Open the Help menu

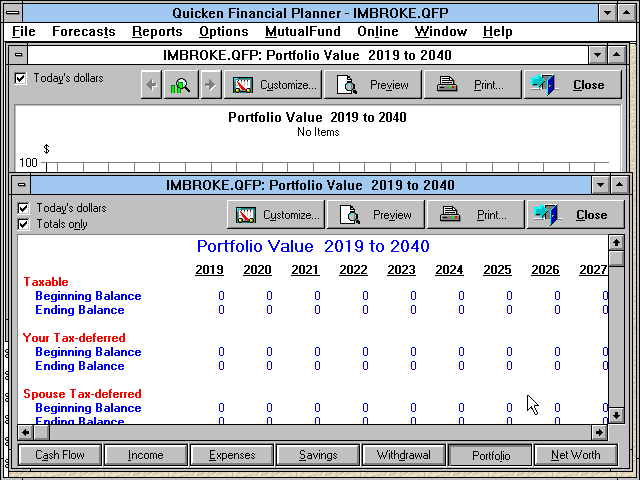tap(498, 31)
